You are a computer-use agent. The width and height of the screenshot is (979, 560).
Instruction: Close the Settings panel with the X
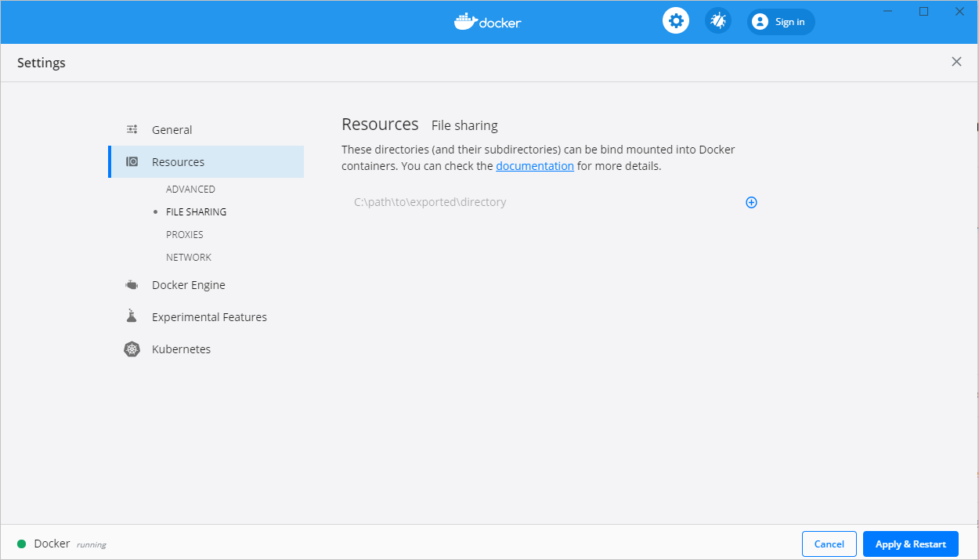956,61
